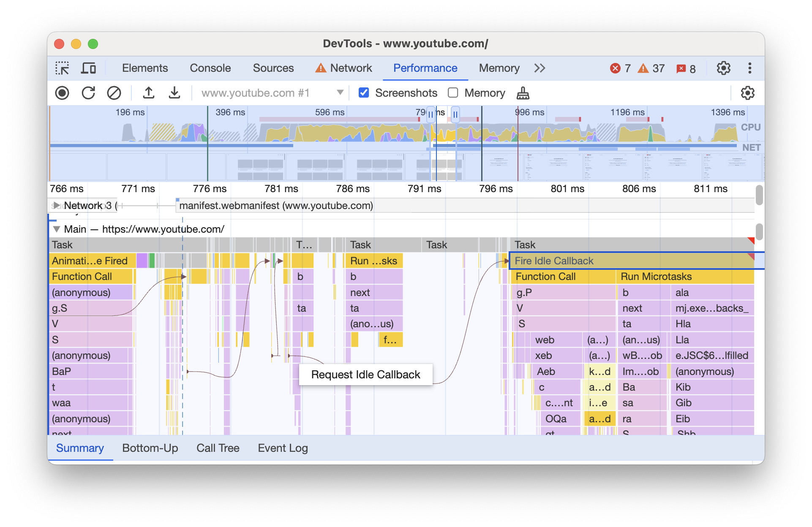The height and width of the screenshot is (527, 812).
Task: Click the Reload and profile button
Action: [x=87, y=93]
